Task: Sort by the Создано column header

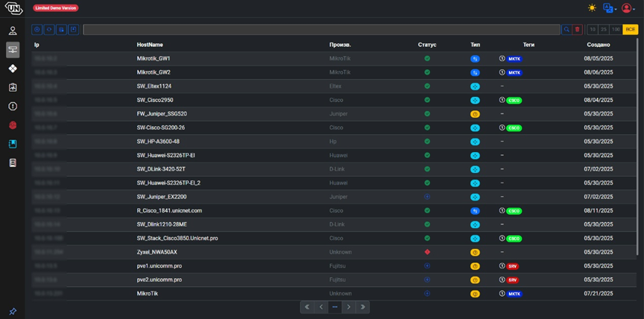Action: click(598, 45)
